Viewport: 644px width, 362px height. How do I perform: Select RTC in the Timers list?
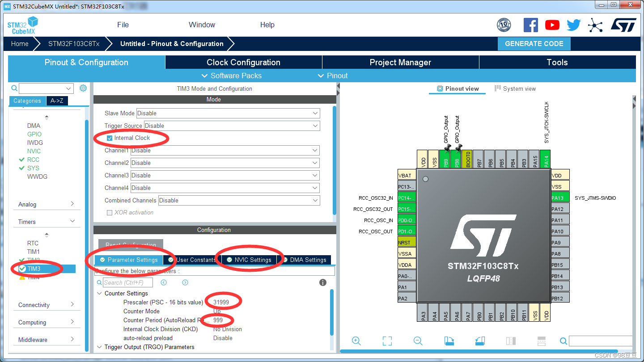33,243
